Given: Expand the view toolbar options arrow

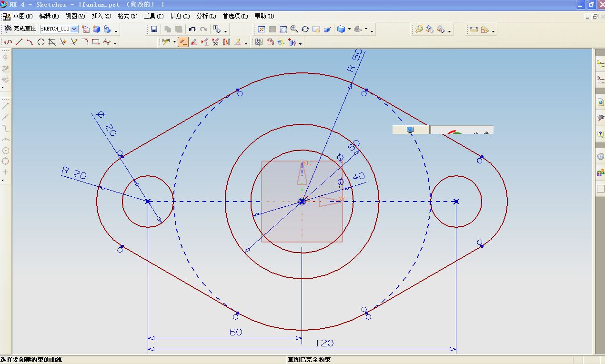Looking at the screenshot, I should pyautogui.click(x=372, y=31).
